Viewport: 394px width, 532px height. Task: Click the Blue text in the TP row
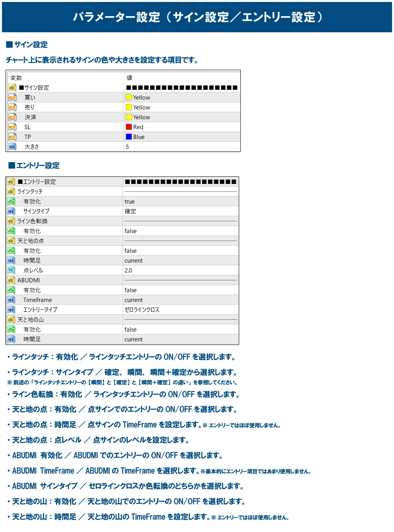(x=139, y=137)
